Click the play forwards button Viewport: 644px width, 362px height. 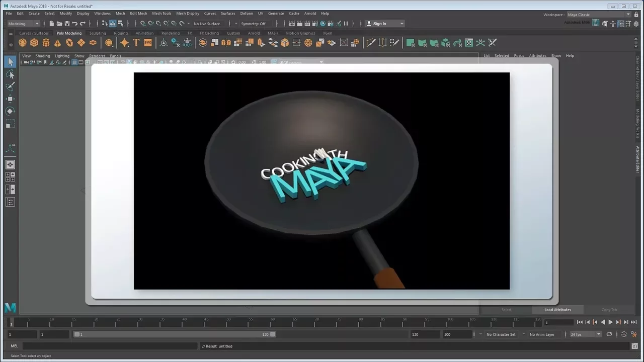(x=610, y=322)
